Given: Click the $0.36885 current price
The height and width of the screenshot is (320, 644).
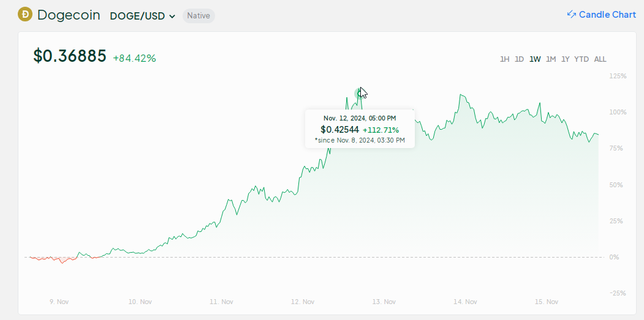Looking at the screenshot, I should [x=69, y=56].
